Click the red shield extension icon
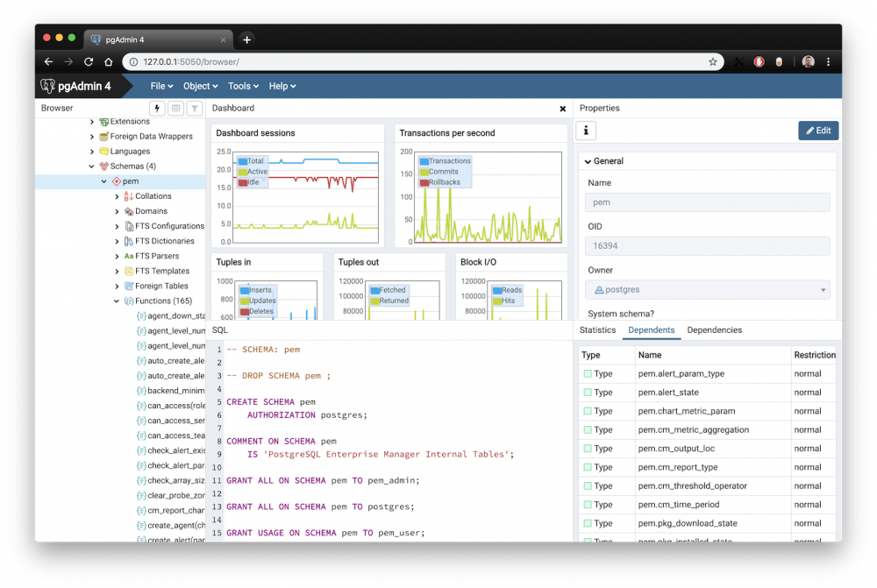 tap(759, 62)
